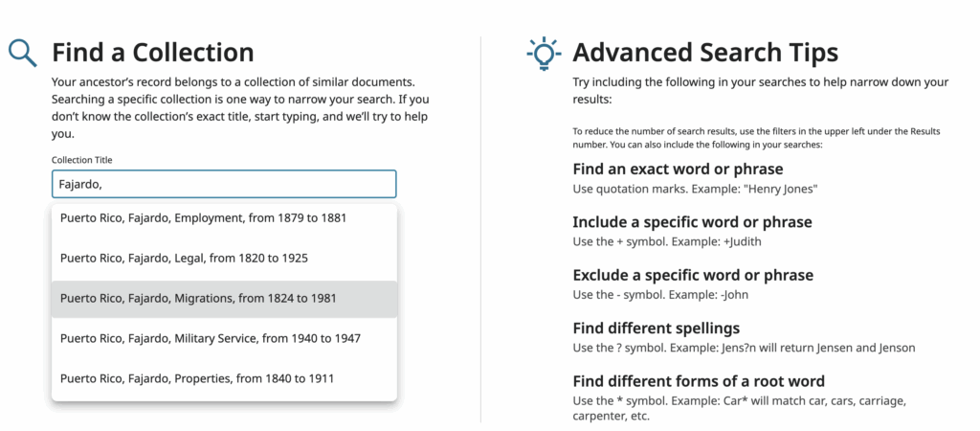Click the magnifying glass search icon
This screenshot has width=980, height=431.
pos(22,52)
